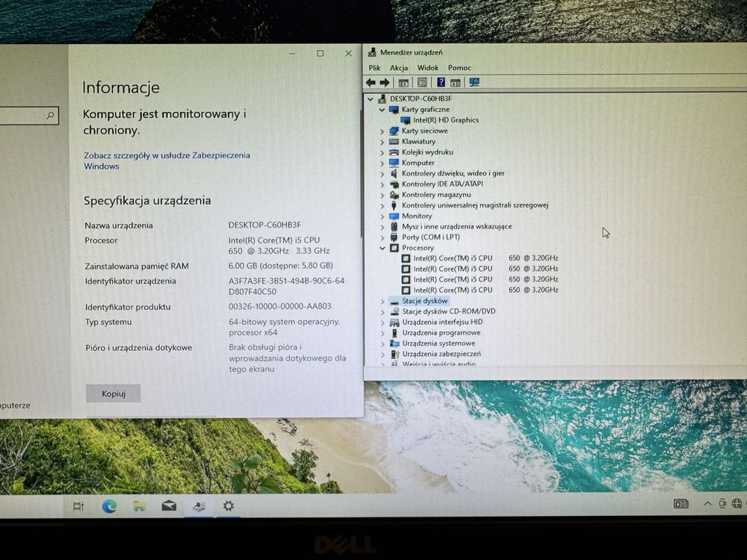Toggle the console tree pane toolbar icon
Viewport: 747px width, 560px height.
(403, 83)
